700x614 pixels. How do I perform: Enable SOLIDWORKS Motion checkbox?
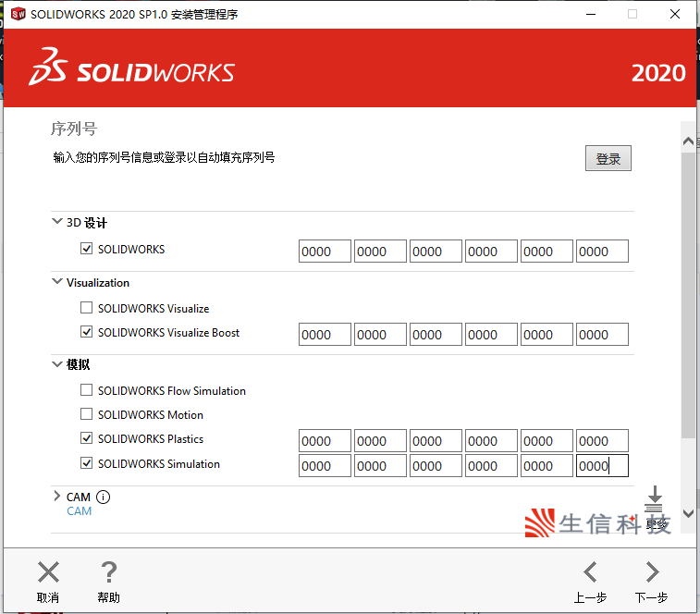[86, 414]
